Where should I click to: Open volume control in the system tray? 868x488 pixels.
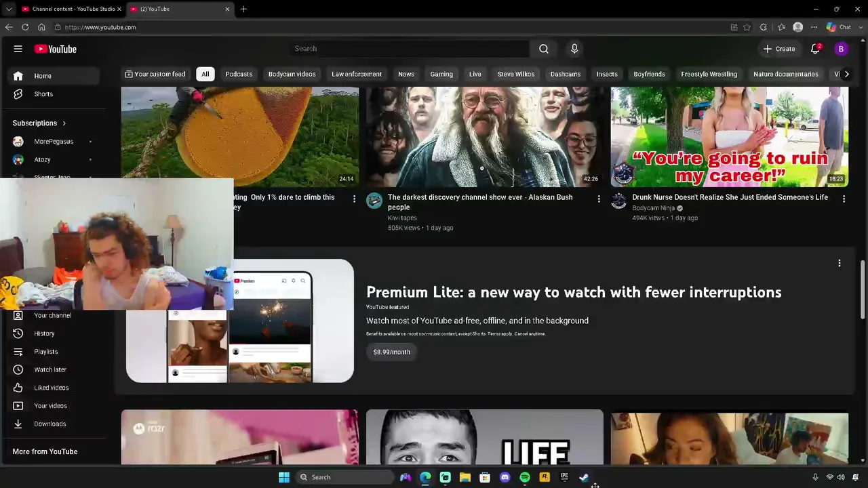841,477
